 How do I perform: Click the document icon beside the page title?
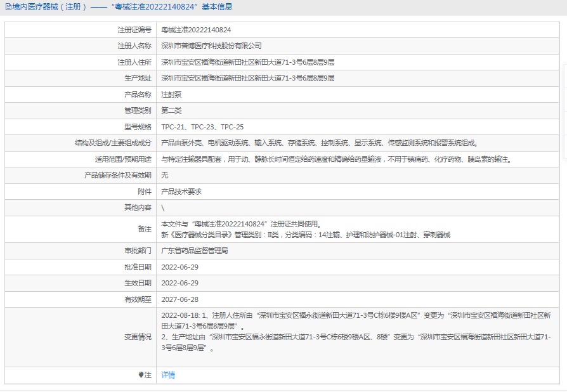click(x=7, y=7)
